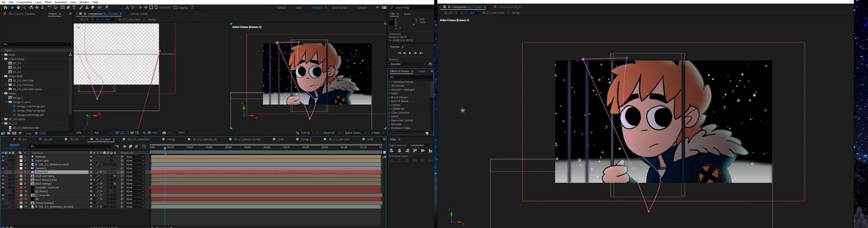868x228 pixels.
Task: Switch to the Audio panel tab
Action: pos(407,14)
